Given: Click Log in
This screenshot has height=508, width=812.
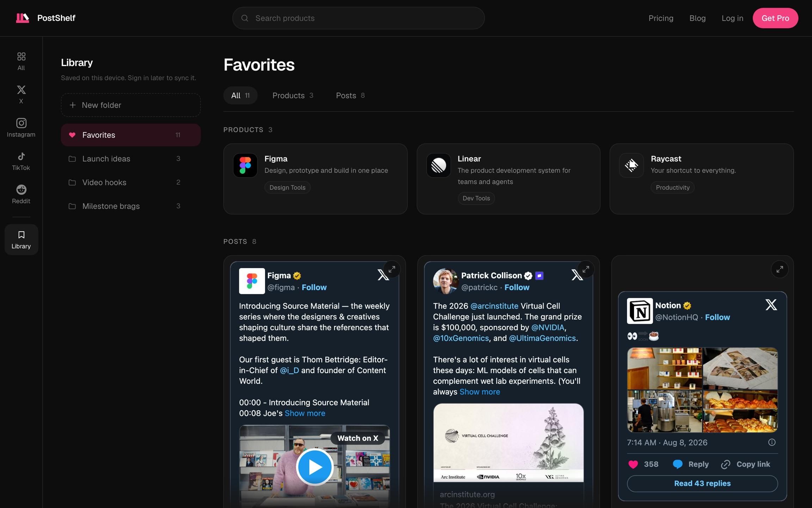Looking at the screenshot, I should click(x=732, y=18).
